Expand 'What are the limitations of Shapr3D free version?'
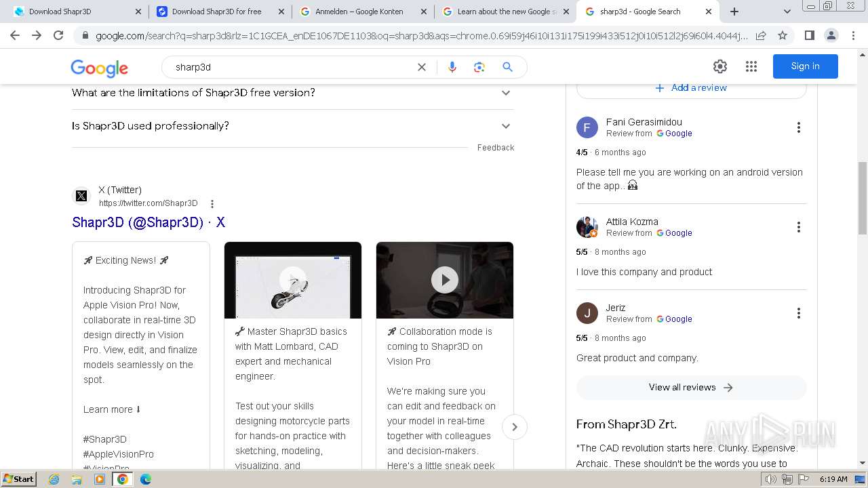Image resolution: width=868 pixels, height=488 pixels. pyautogui.click(x=293, y=93)
